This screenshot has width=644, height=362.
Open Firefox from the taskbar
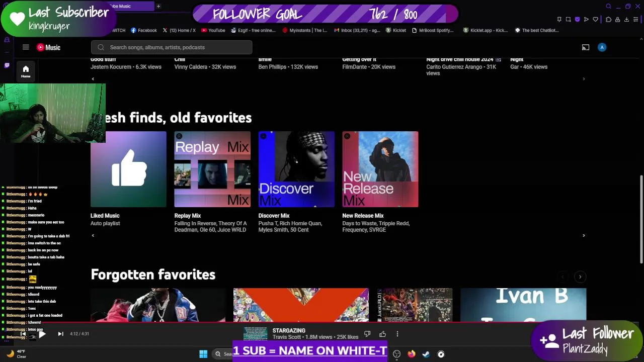[411, 354]
